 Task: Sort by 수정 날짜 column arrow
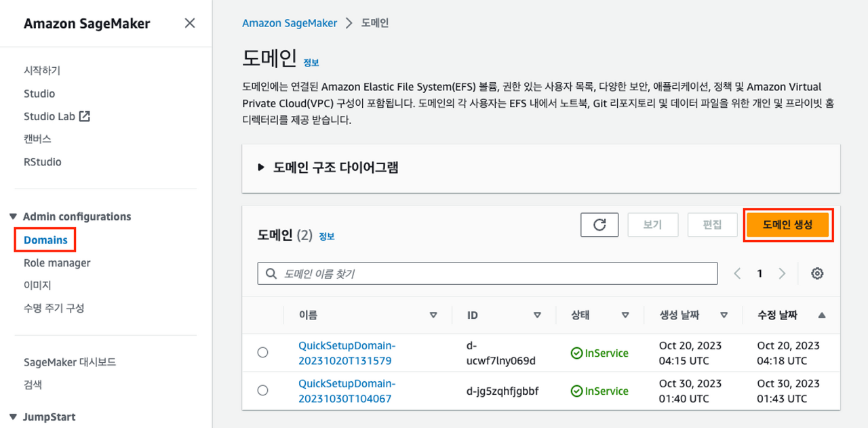(x=822, y=315)
